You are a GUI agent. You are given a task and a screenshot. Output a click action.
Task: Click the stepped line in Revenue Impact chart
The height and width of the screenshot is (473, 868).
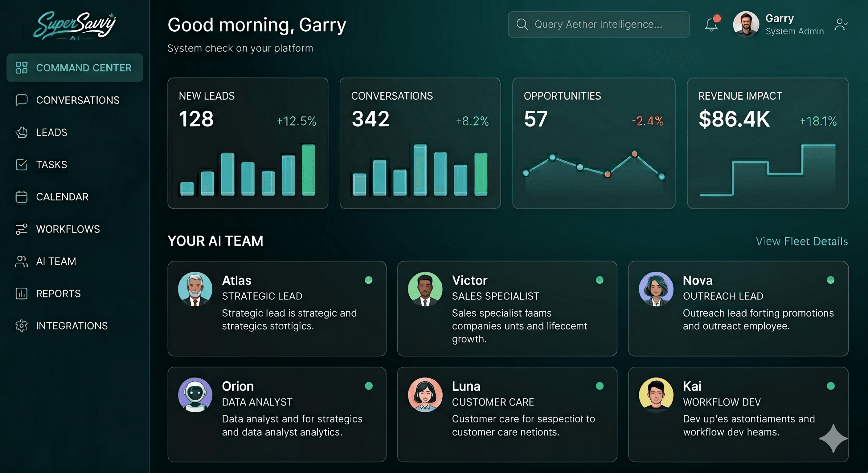click(x=768, y=170)
